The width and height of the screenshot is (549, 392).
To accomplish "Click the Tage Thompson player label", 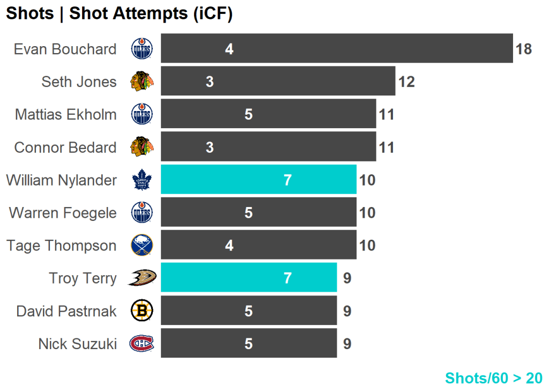I will pos(61,246).
